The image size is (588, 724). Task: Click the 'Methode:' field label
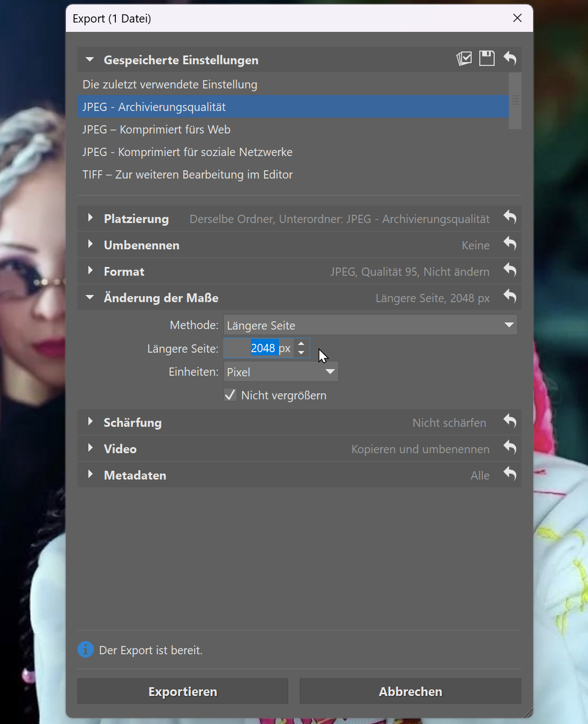click(194, 325)
